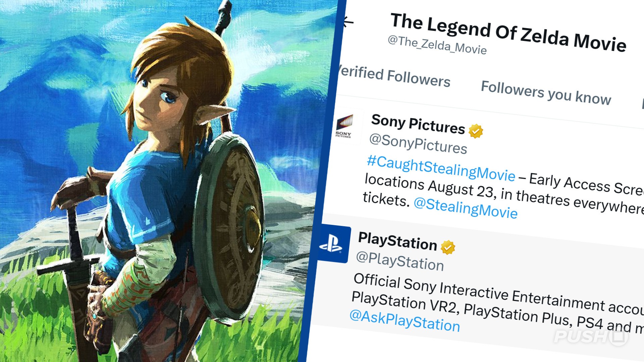Click the @The_Zelda_Movie handle
644x362 pixels.
pos(437,45)
